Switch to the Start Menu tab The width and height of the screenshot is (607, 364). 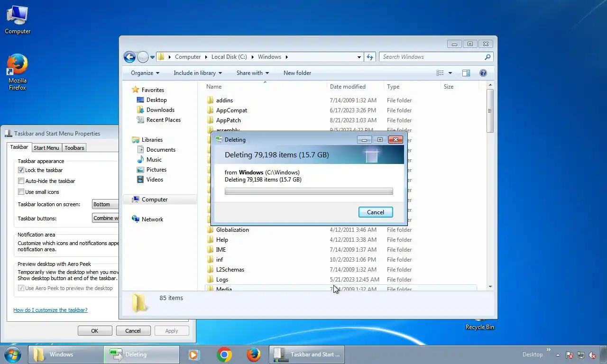(x=46, y=148)
